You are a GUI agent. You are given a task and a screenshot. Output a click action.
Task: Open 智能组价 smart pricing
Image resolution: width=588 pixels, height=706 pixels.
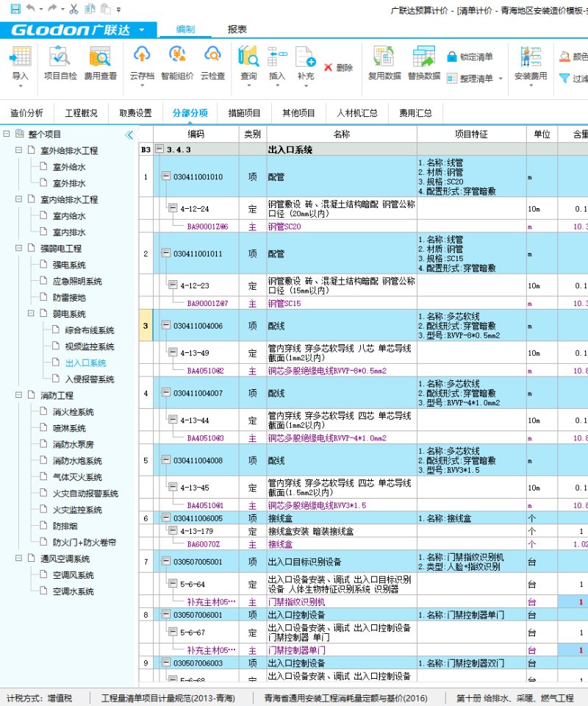tap(177, 63)
